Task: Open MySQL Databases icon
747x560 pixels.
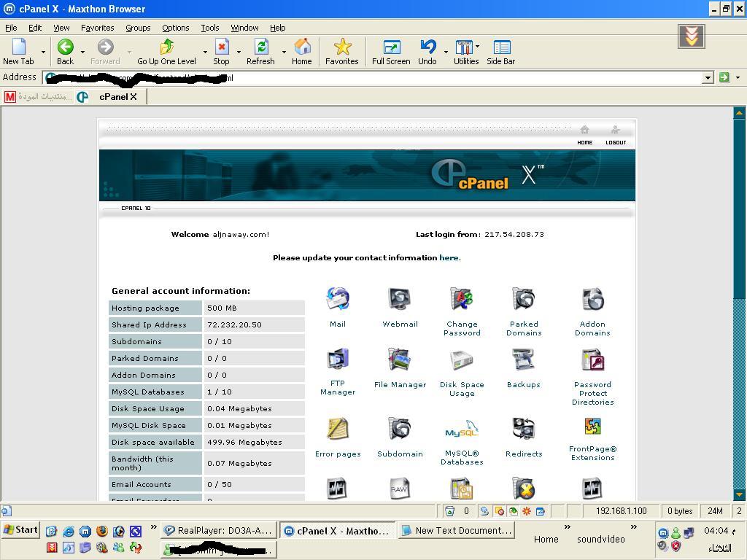Action: pos(461,430)
